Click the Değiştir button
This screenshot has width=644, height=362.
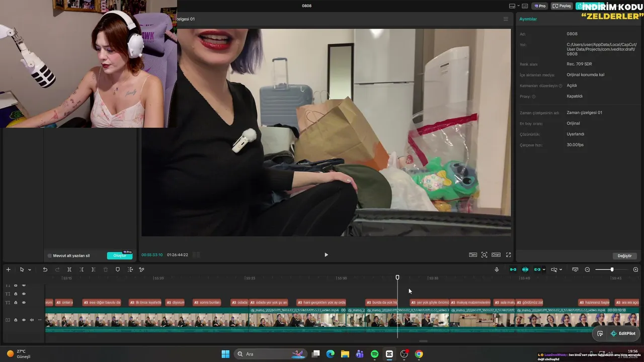coord(624,256)
